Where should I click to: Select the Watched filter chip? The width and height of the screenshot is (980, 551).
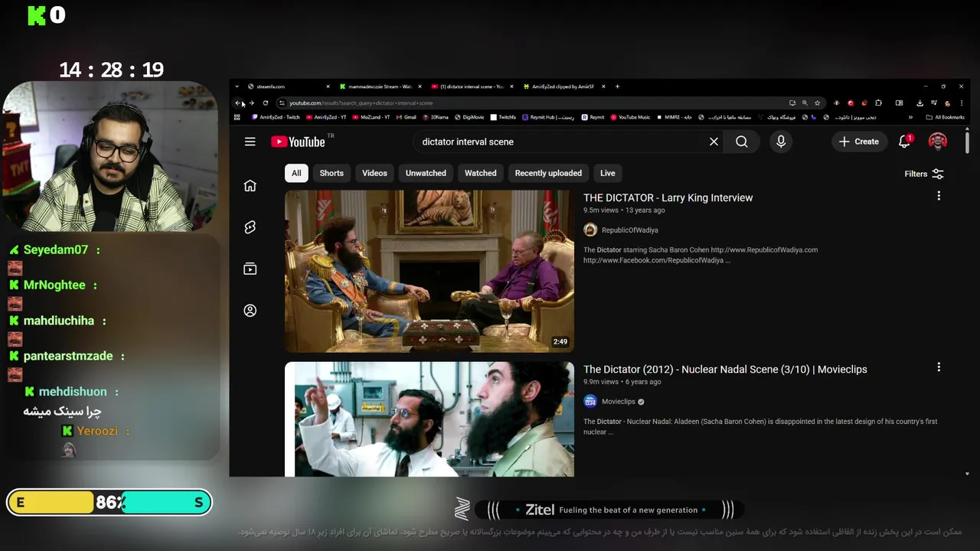pos(481,173)
